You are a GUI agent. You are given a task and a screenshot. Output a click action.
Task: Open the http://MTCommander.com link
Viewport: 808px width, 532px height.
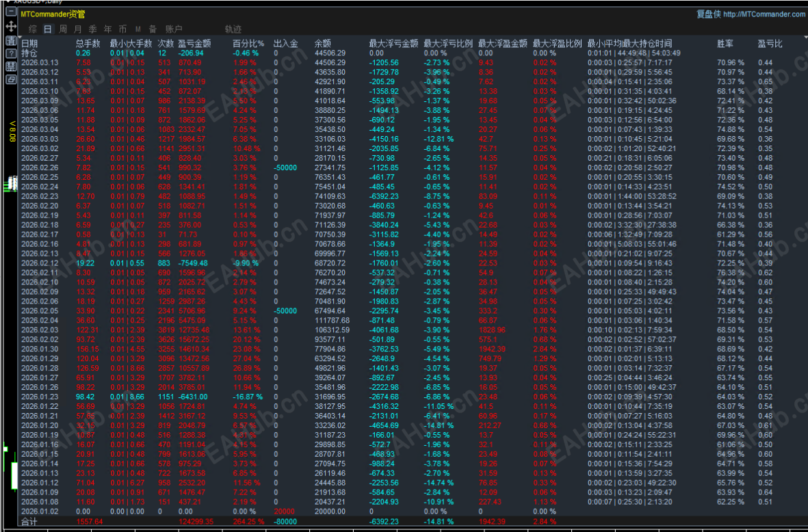click(764, 14)
